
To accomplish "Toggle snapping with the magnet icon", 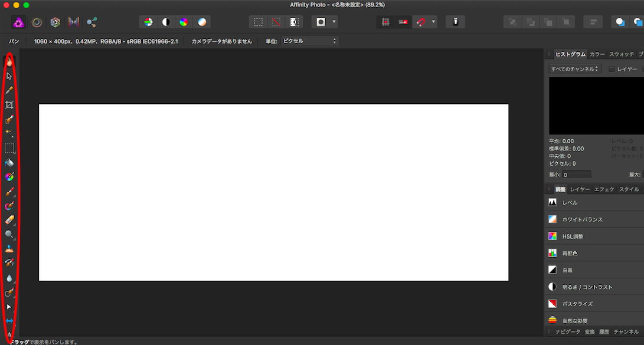I will tap(421, 22).
